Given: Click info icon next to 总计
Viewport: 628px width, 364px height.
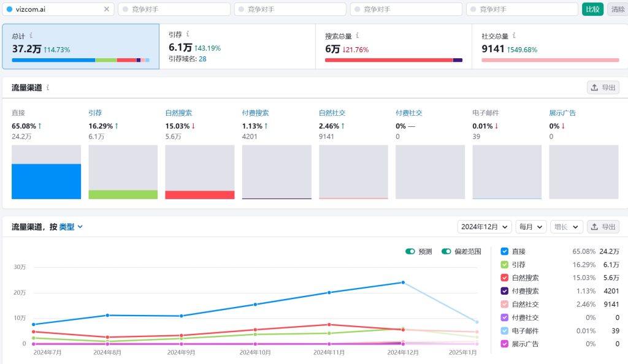Looking at the screenshot, I should [31, 36].
